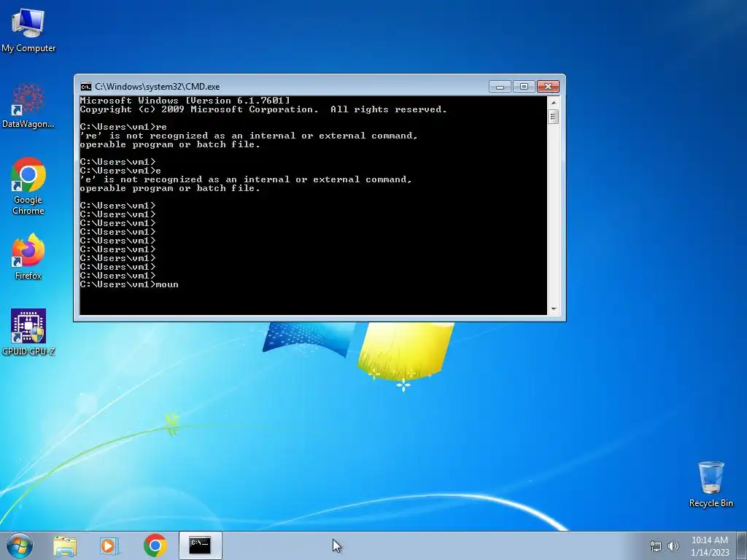Open the Windows Start menu orb
The height and width of the screenshot is (560, 747).
click(19, 545)
